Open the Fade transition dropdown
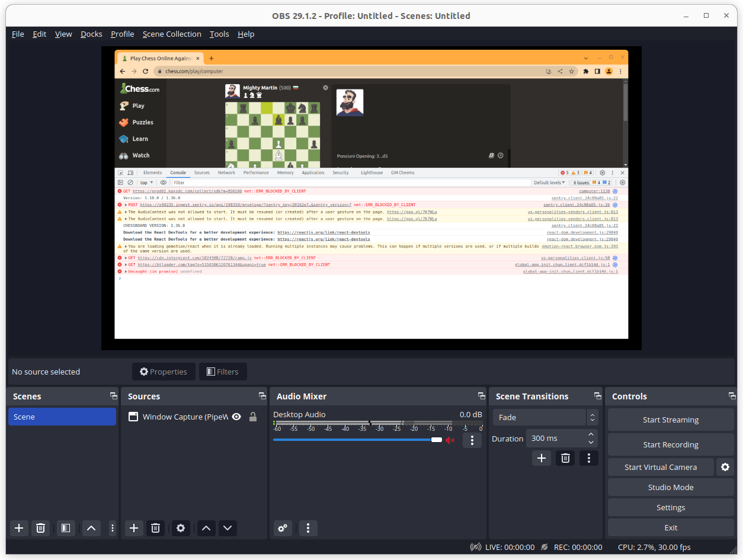743x560 pixels. 545,417
